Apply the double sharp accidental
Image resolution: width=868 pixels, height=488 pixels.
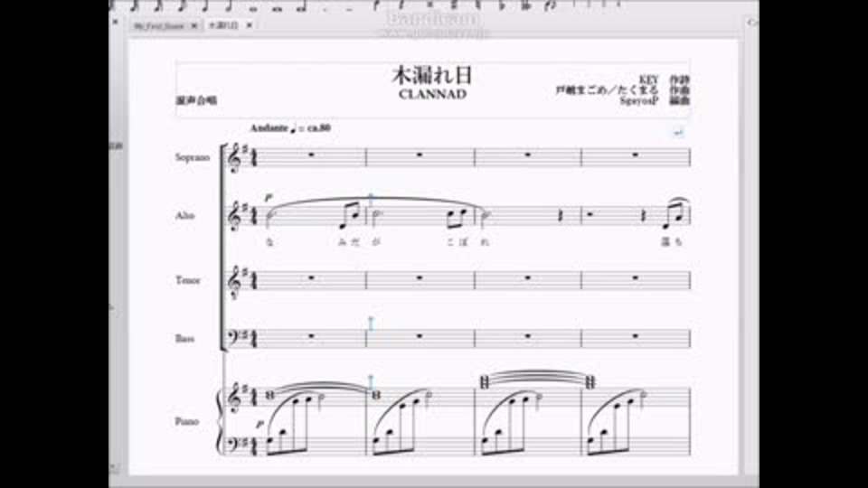[429, 6]
